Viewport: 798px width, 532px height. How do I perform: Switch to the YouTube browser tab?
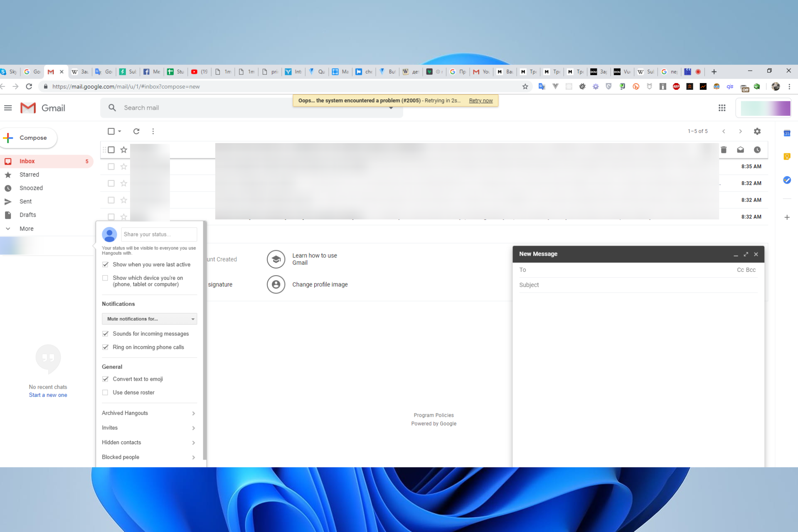[x=199, y=72]
